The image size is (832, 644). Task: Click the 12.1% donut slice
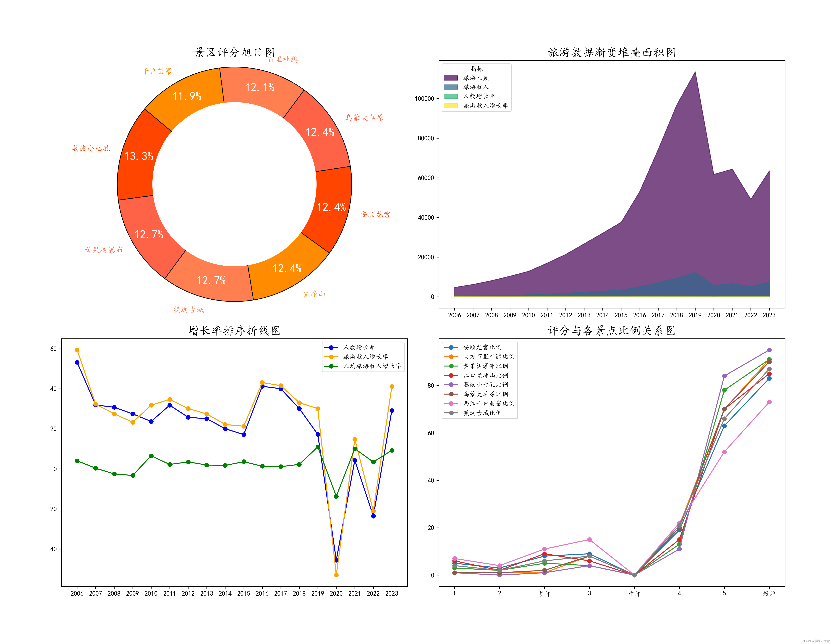pyautogui.click(x=259, y=87)
